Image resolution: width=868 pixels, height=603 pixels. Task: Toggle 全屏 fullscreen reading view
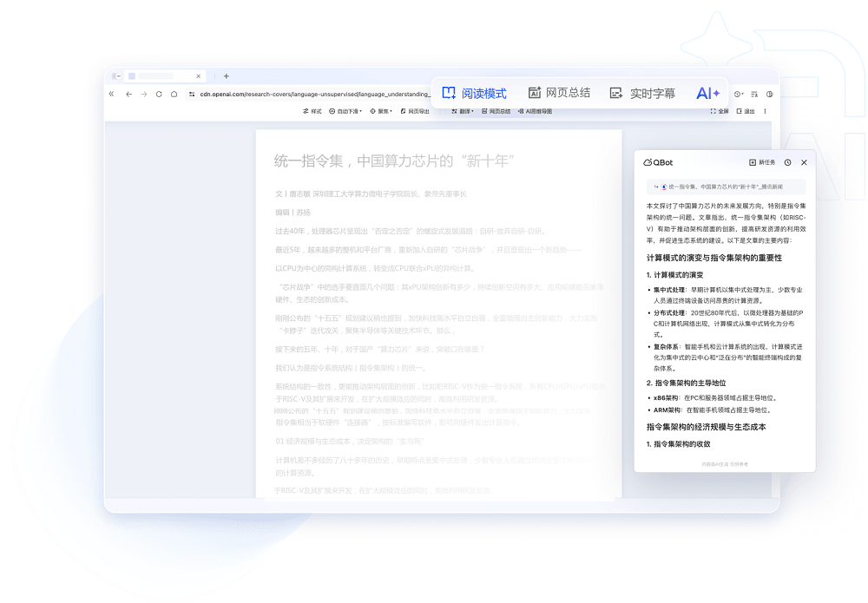click(x=720, y=111)
